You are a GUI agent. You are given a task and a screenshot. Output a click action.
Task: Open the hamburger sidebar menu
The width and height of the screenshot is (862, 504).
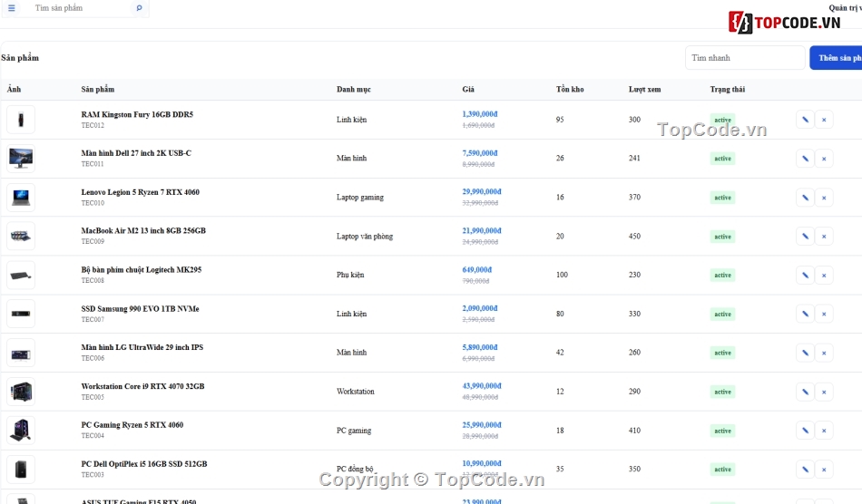tap(12, 8)
